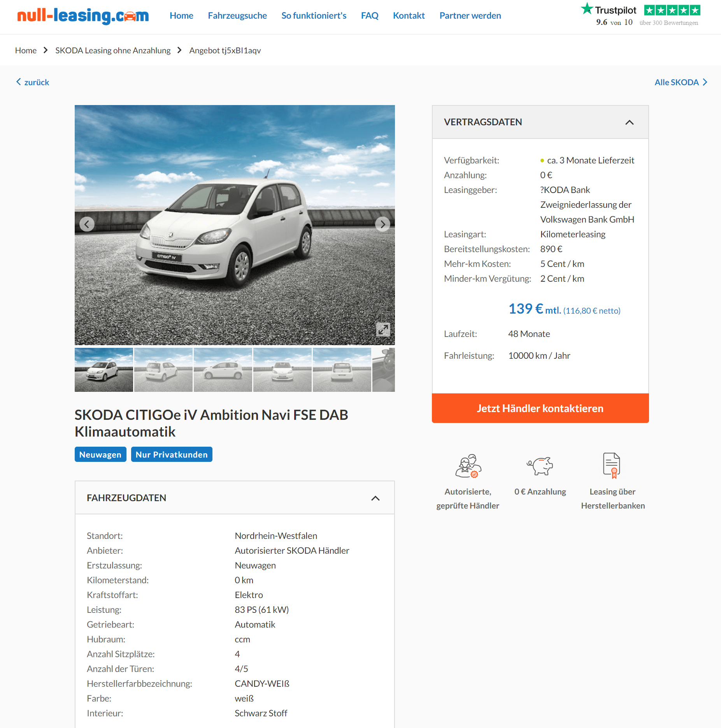Viewport: 721px width, 728px height.
Task: Select the side view car thumbnail
Action: click(x=223, y=370)
